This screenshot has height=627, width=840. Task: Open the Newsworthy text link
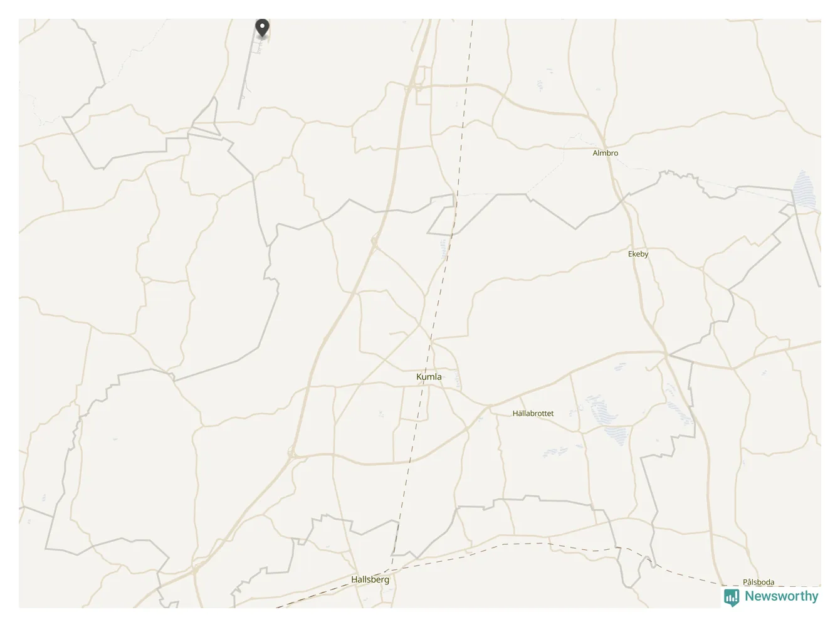781,596
